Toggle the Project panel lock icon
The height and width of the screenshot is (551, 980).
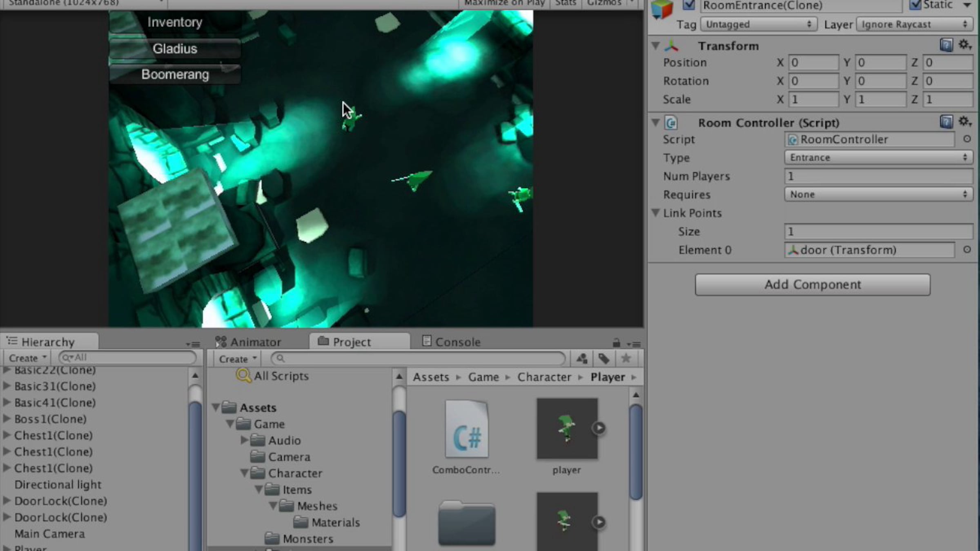[x=616, y=343]
